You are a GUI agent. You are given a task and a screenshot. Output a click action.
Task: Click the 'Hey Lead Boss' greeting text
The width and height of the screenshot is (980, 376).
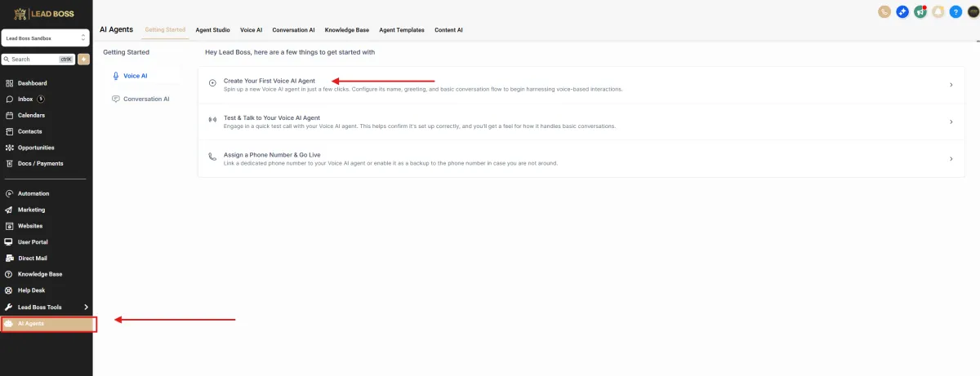tap(290, 52)
